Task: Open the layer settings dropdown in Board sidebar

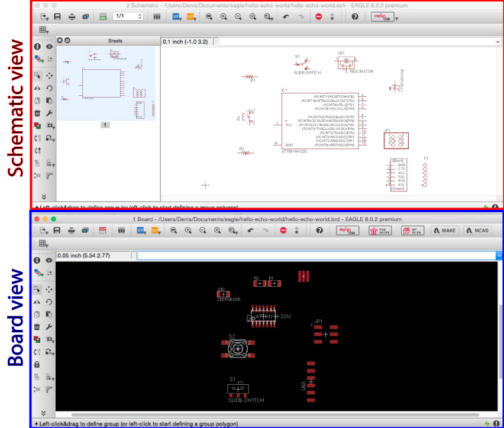Action: pyautogui.click(x=38, y=273)
